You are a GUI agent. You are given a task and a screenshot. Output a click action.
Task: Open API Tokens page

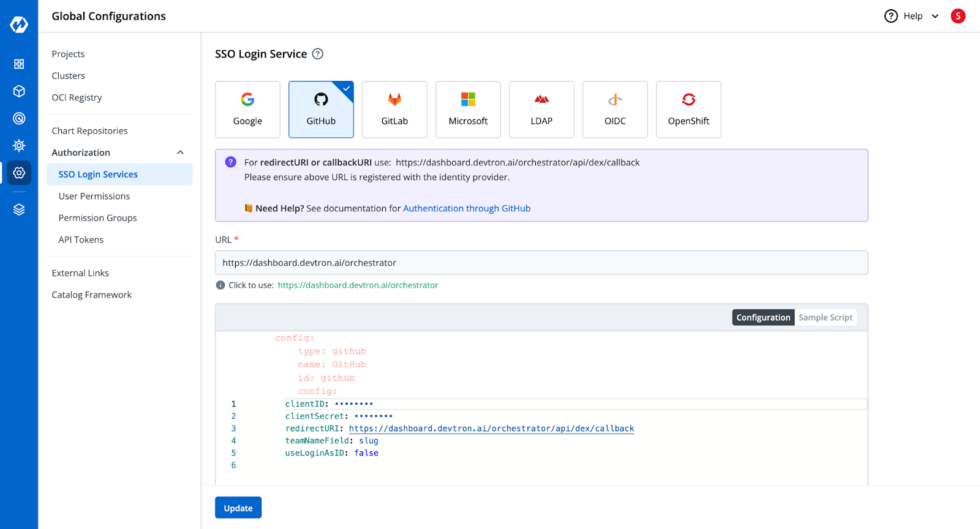tap(81, 240)
